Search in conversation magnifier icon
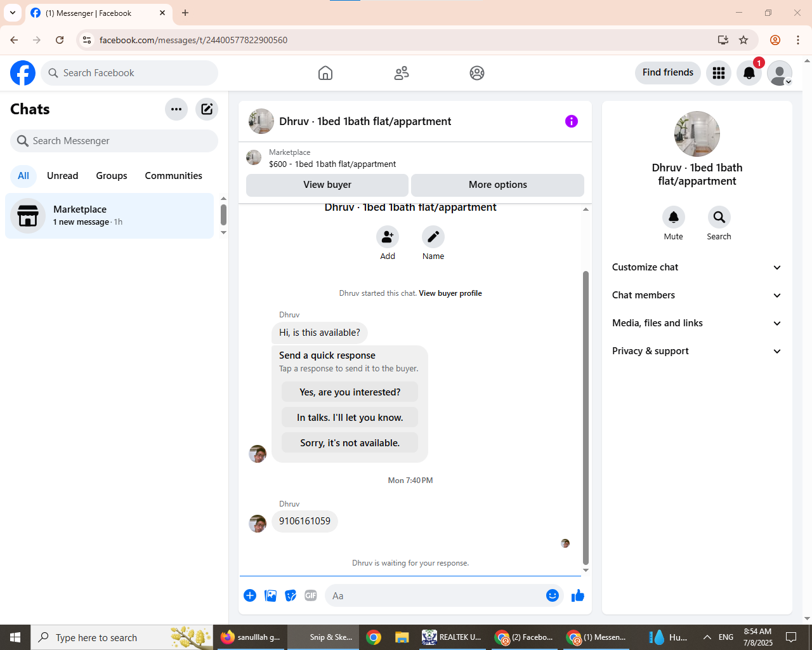 coord(719,217)
